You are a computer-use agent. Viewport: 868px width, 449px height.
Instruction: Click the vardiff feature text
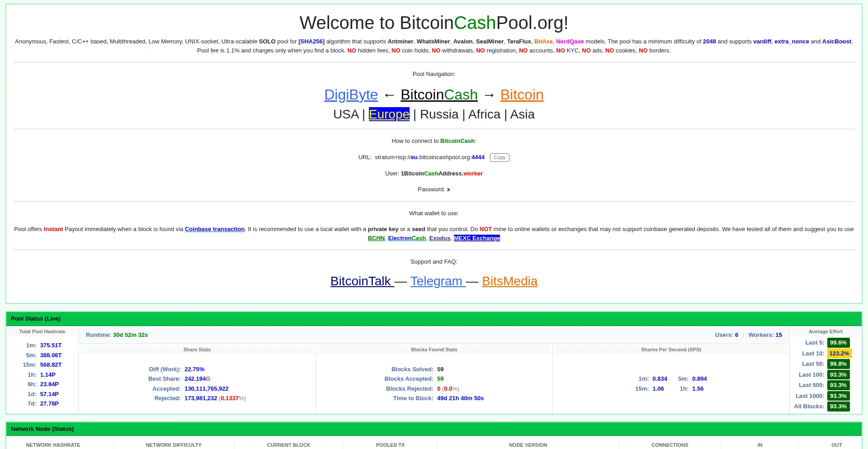point(762,42)
